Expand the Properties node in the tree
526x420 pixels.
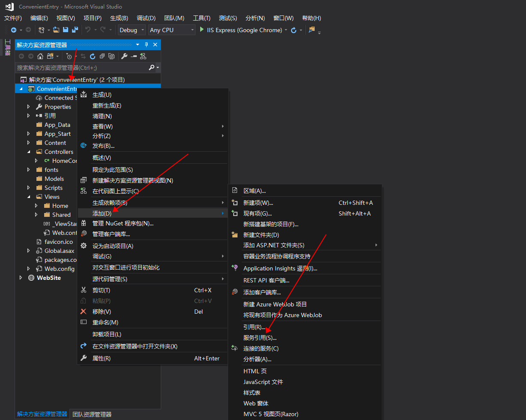pyautogui.click(x=29, y=107)
